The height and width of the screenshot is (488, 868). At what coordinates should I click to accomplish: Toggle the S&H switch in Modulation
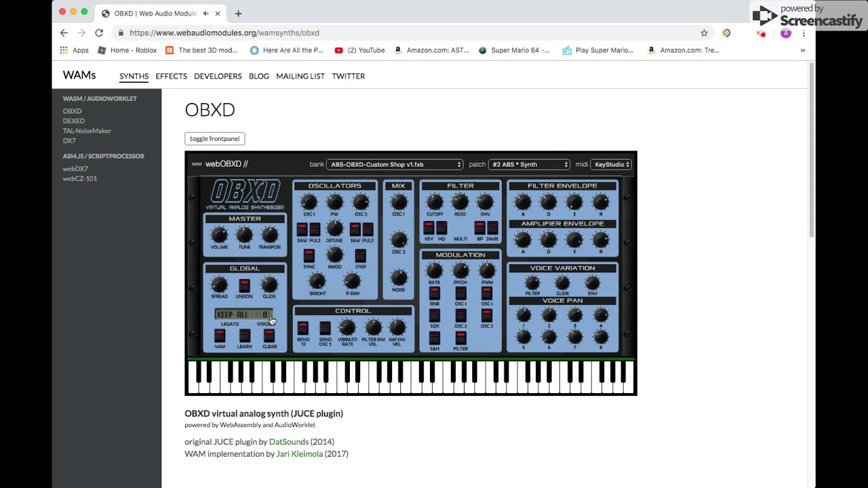tap(435, 338)
